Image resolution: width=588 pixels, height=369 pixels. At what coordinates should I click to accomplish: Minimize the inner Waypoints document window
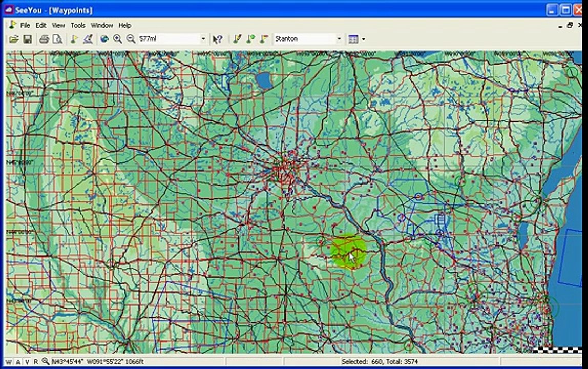pyautogui.click(x=560, y=26)
